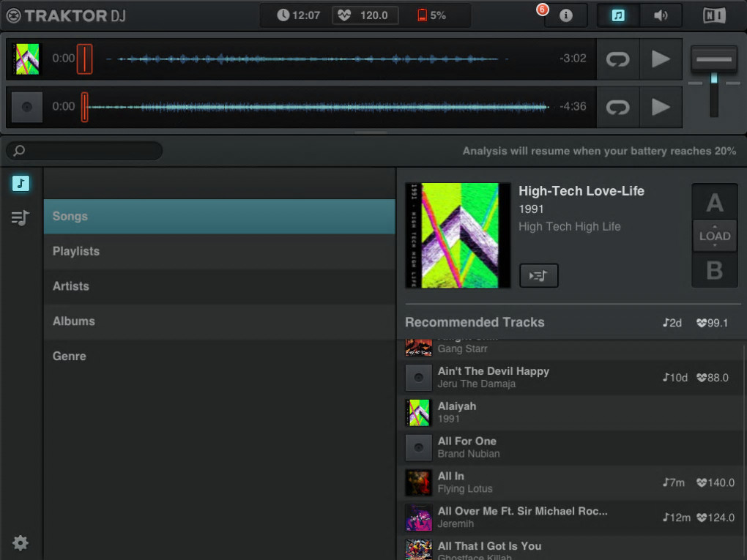Play the track on deck B

click(661, 107)
